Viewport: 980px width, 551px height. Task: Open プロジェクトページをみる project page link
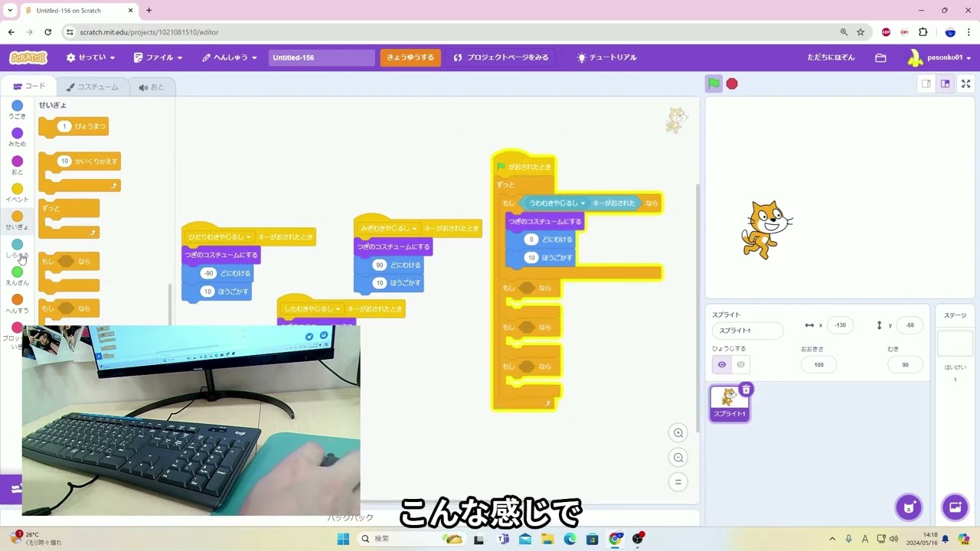point(501,57)
